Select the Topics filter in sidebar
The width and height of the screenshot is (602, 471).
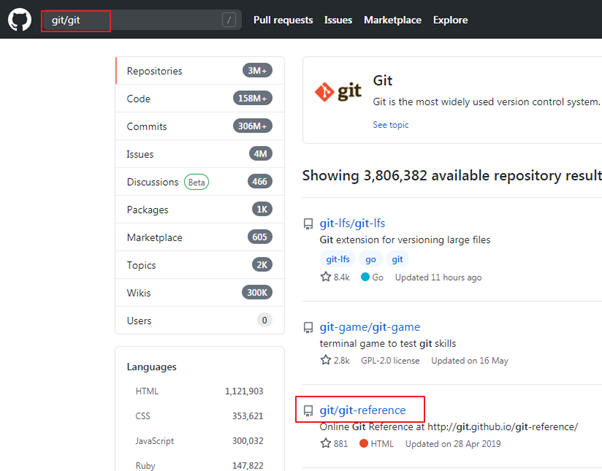tap(200, 265)
